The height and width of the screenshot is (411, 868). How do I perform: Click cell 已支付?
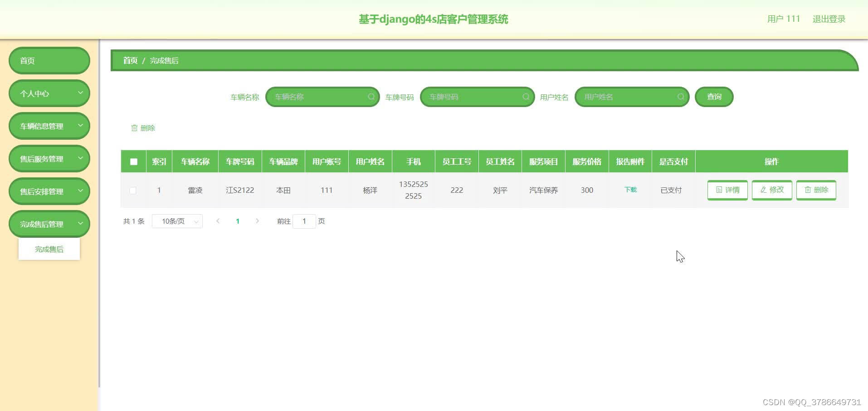click(671, 190)
